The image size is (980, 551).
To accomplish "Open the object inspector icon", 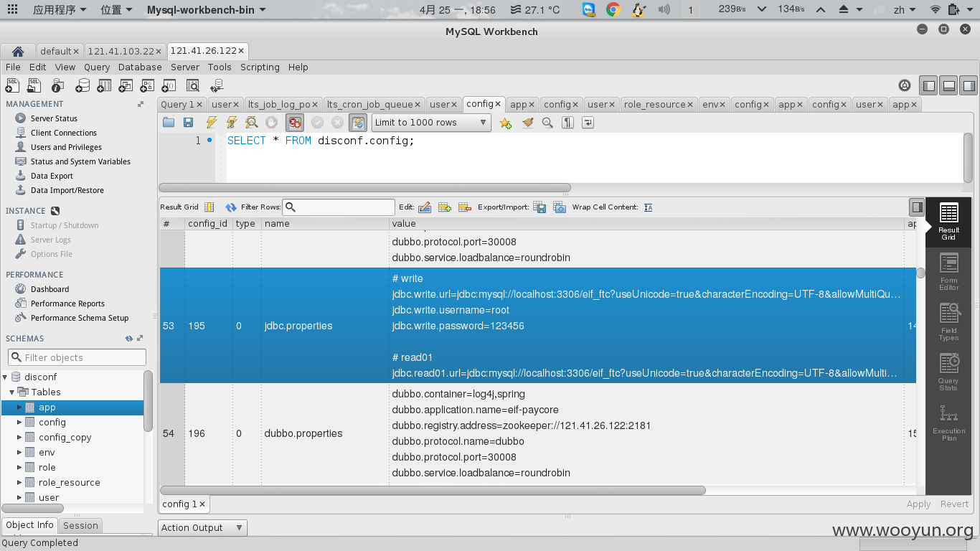I will pyautogui.click(x=57, y=85).
